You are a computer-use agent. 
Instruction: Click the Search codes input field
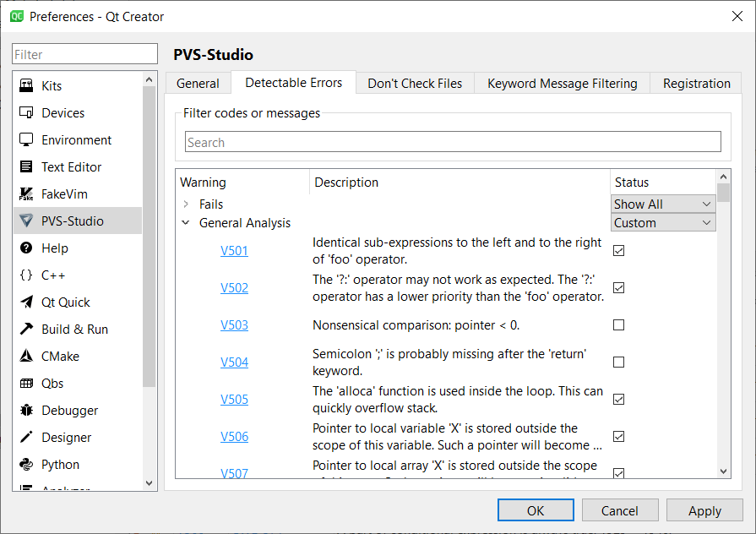click(453, 141)
